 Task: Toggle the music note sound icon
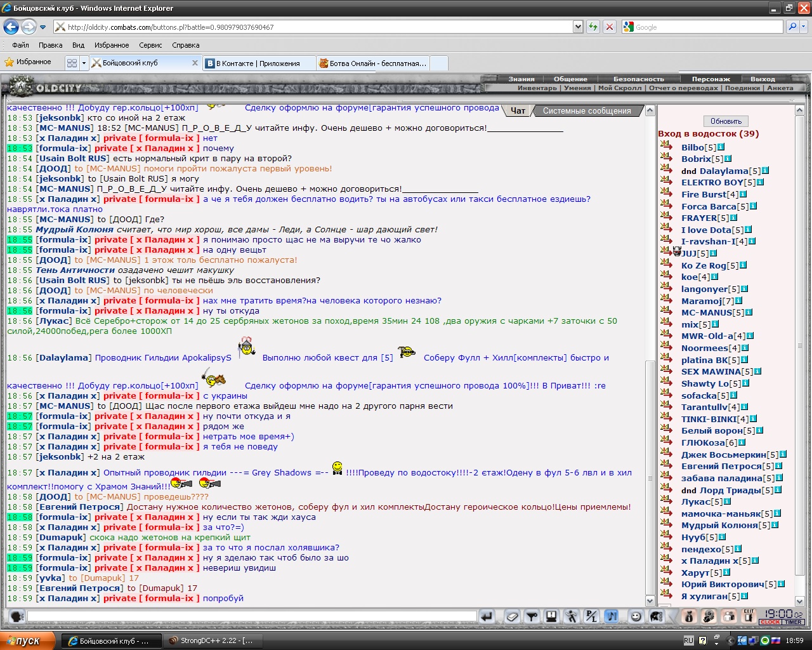pos(611,616)
